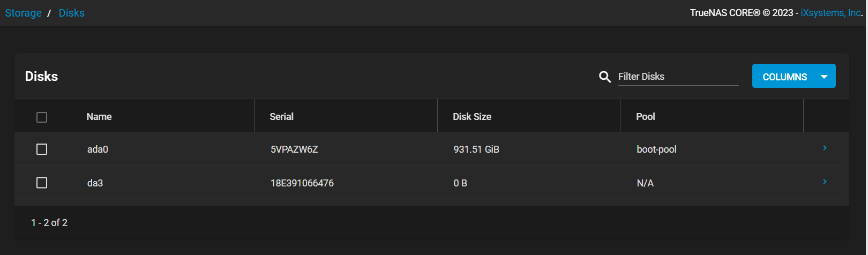Select the ada0 disk name cell
Screen dimensions: 868x255
tap(98, 149)
